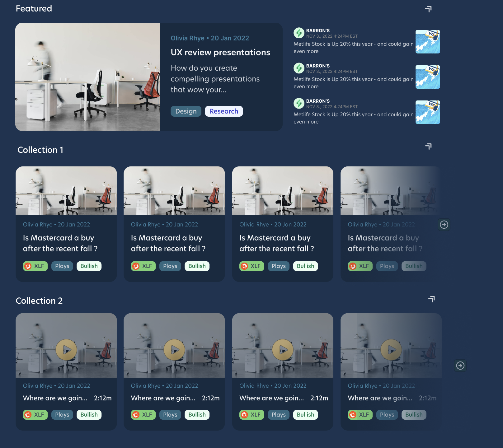
Task: Select Plays tag on third Collection 2 video
Action: click(x=279, y=415)
